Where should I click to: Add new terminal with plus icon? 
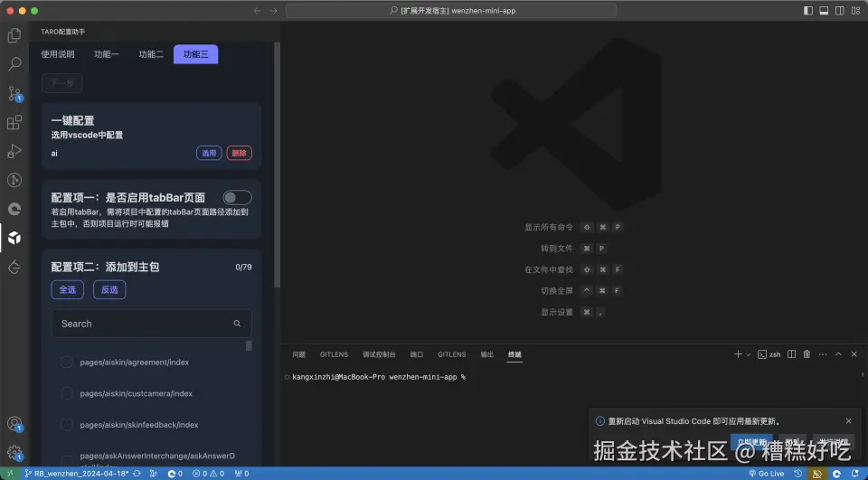pyautogui.click(x=738, y=354)
